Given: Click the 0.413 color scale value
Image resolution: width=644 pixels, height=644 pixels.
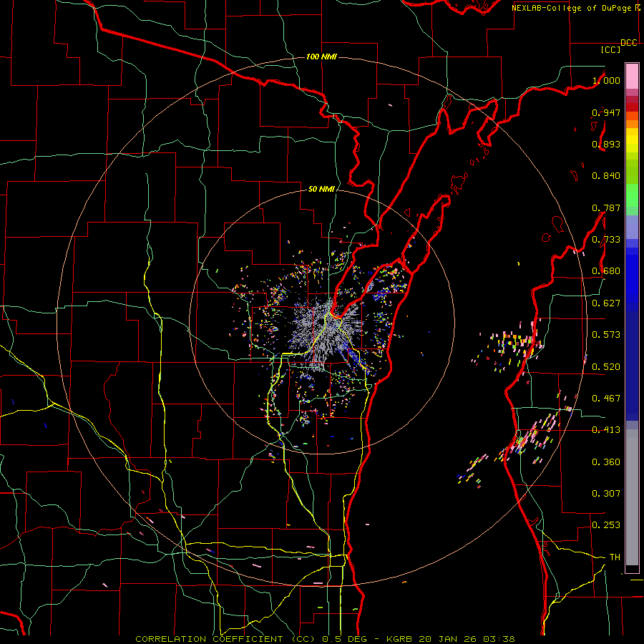Looking at the screenshot, I should point(606,430).
